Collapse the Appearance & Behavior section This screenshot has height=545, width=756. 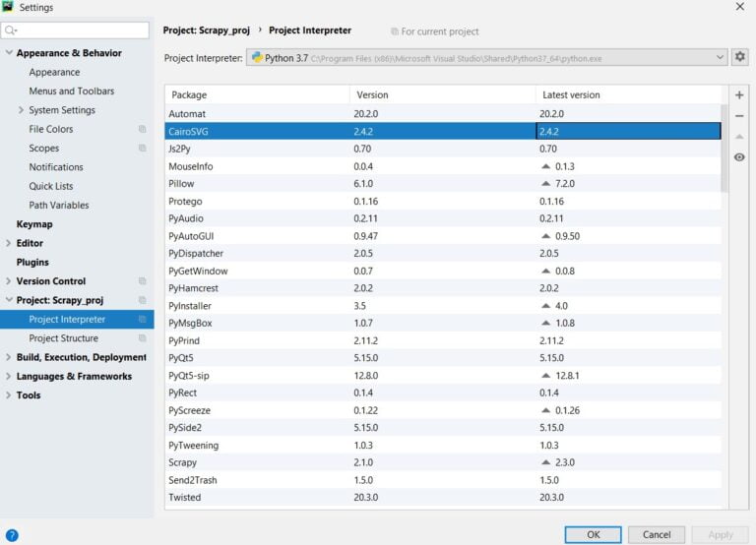[10, 53]
